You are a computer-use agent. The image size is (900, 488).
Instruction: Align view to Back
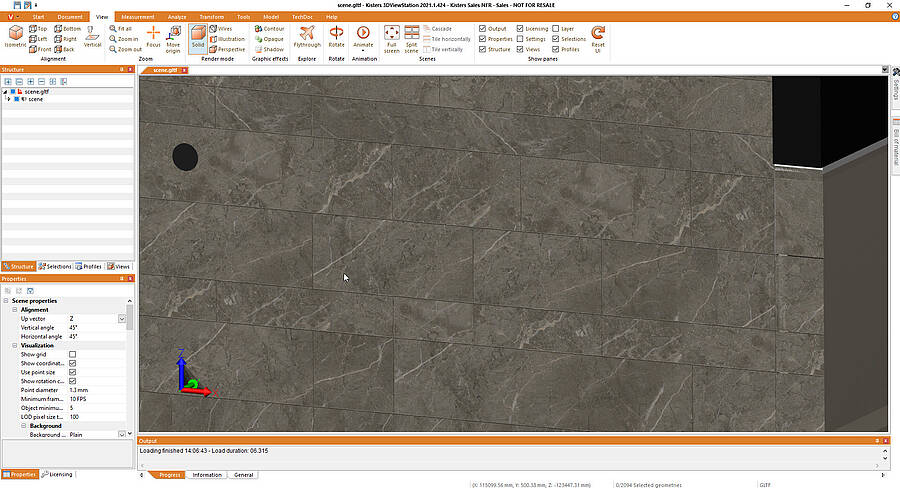pos(64,49)
